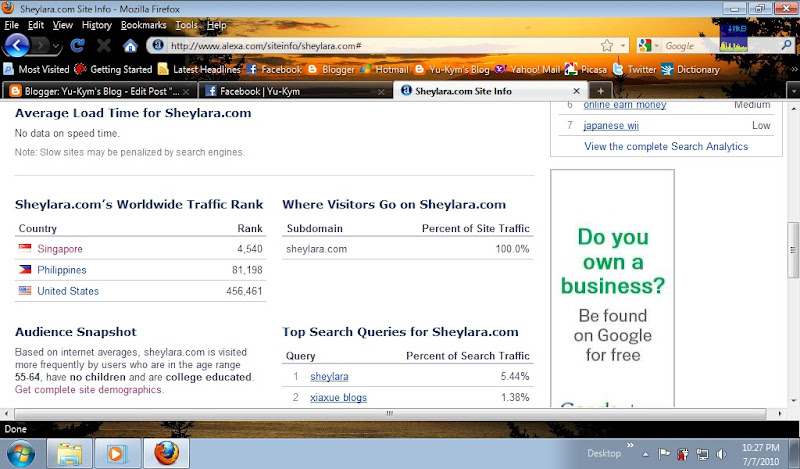The width and height of the screenshot is (800, 469).
Task: Open the Twitter bookmark
Action: pos(634,69)
